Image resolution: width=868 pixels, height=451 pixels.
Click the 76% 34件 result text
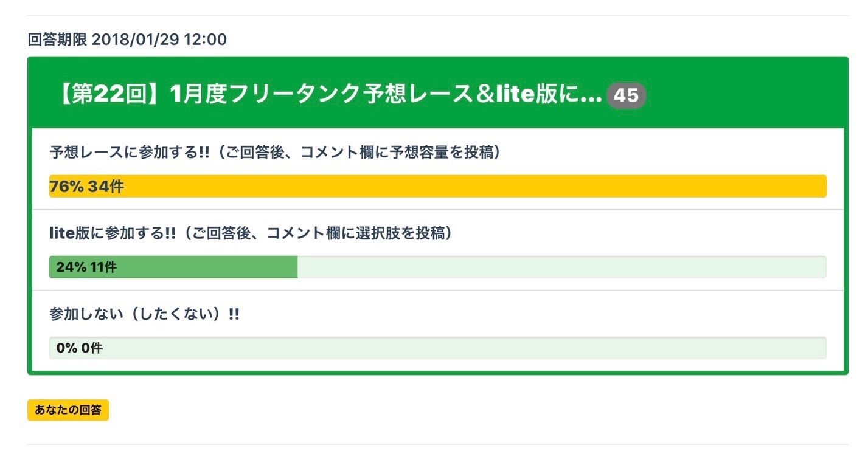(86, 187)
